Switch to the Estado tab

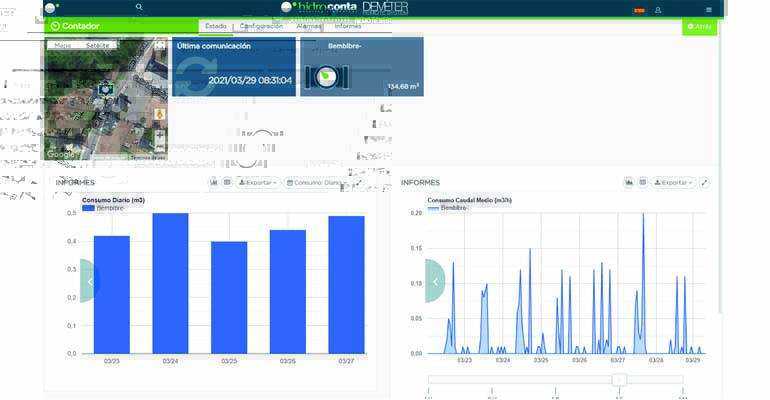point(216,26)
